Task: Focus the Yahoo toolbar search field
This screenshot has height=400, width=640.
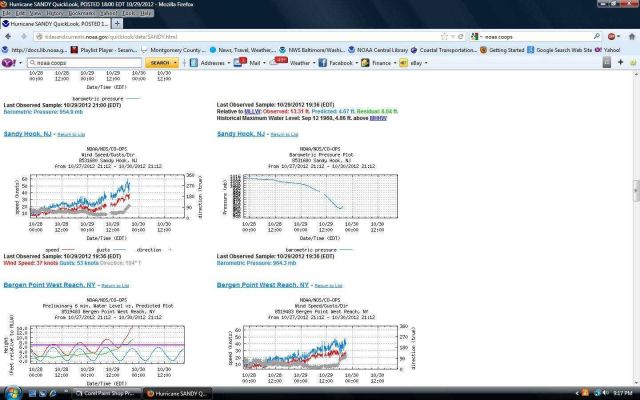Action: point(85,63)
